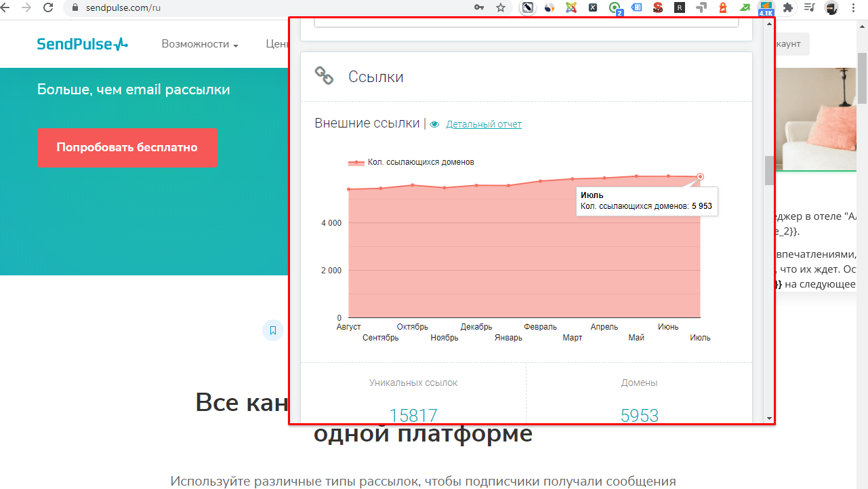
Task: Click the Попробовать бесплатно button
Action: [x=127, y=148]
